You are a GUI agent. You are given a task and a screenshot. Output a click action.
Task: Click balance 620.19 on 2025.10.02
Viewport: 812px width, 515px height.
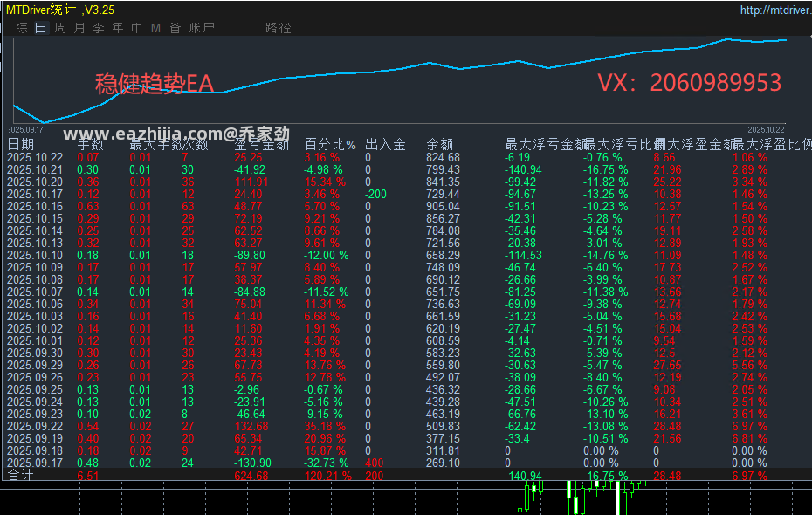click(443, 329)
